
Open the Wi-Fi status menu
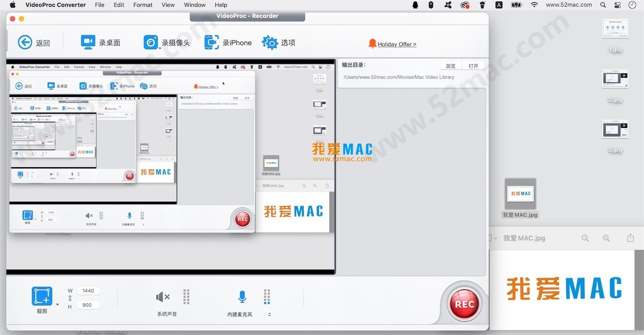coord(534,5)
